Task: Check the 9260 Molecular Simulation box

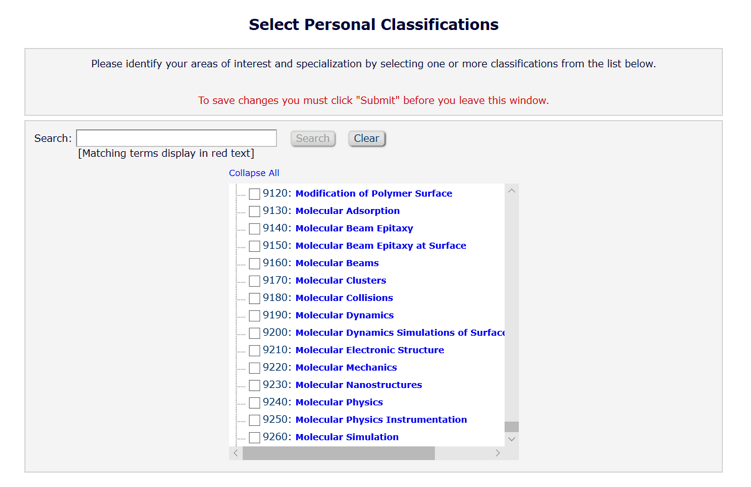Action: (254, 438)
